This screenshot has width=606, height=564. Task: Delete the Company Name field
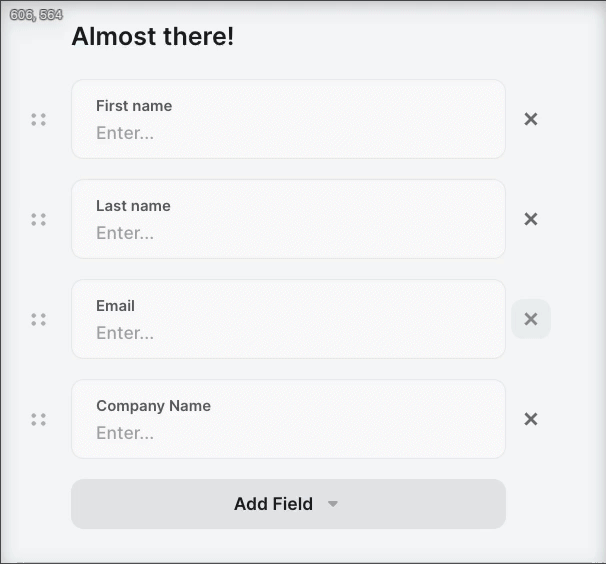(531, 419)
